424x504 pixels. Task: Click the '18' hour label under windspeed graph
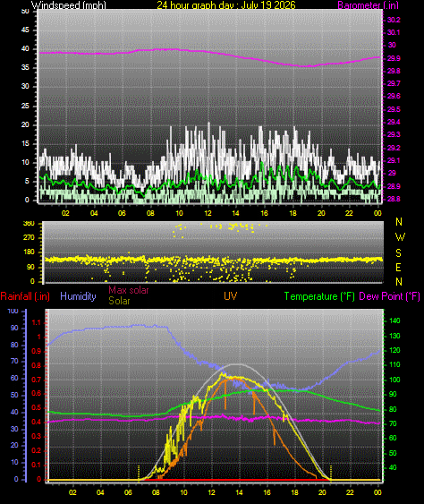(x=293, y=213)
